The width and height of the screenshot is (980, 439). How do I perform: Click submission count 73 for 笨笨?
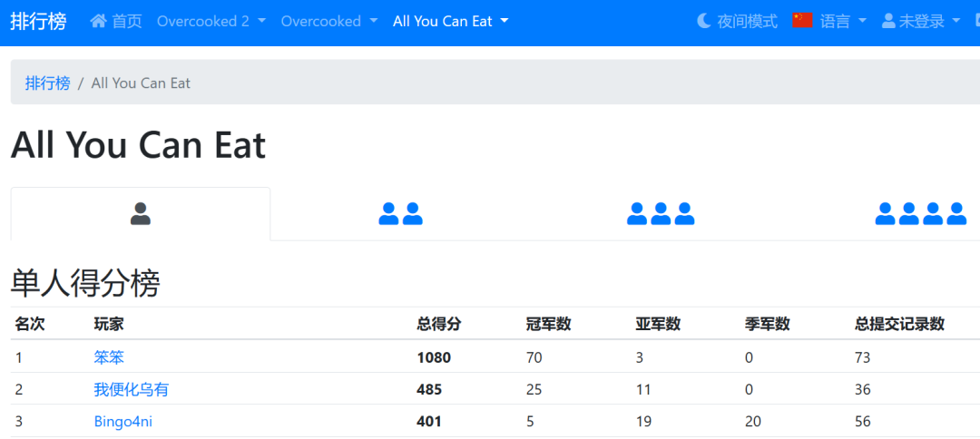click(x=863, y=357)
